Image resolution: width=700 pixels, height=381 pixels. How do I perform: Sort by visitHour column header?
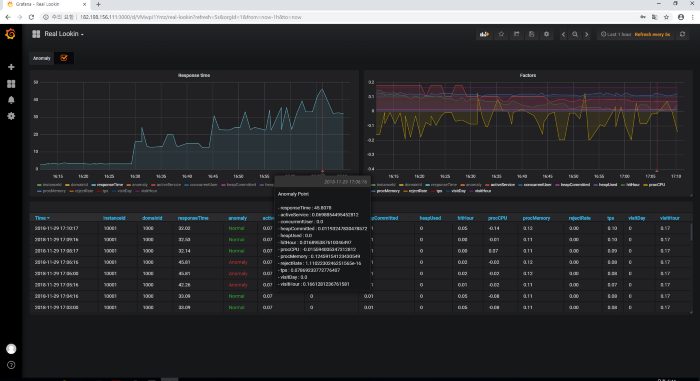670,218
